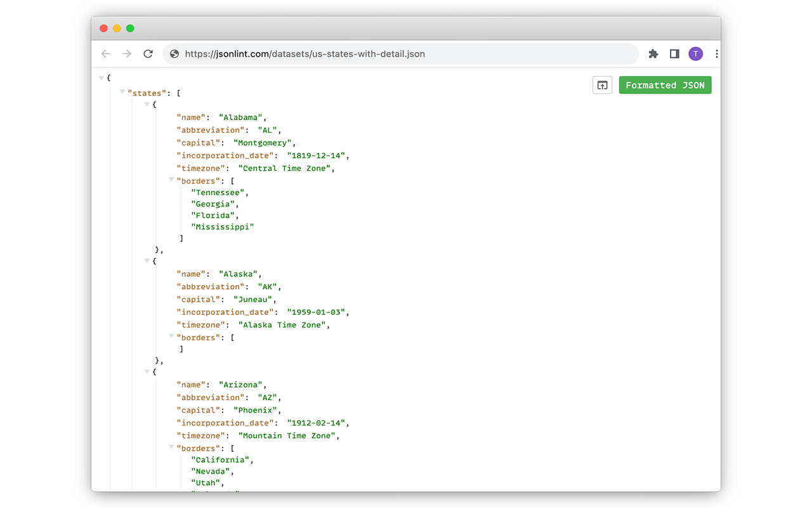Click the green maximize traffic light

130,28
